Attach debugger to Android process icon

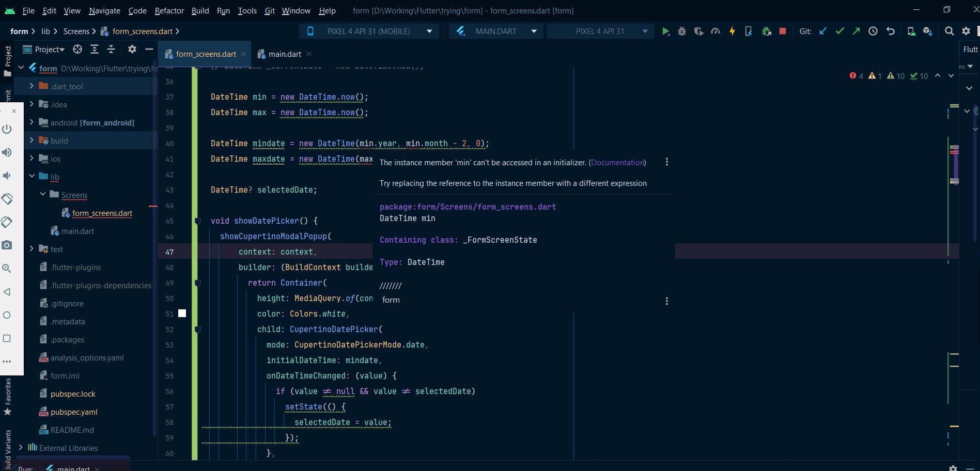[766, 32]
